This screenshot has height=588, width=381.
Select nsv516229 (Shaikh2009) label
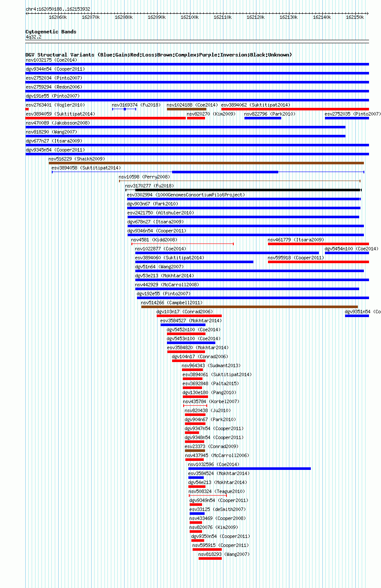[77, 159]
